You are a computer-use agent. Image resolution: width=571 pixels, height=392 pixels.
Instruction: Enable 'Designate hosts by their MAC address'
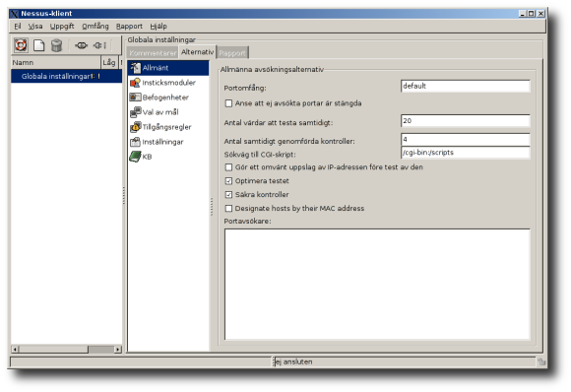[228, 209]
